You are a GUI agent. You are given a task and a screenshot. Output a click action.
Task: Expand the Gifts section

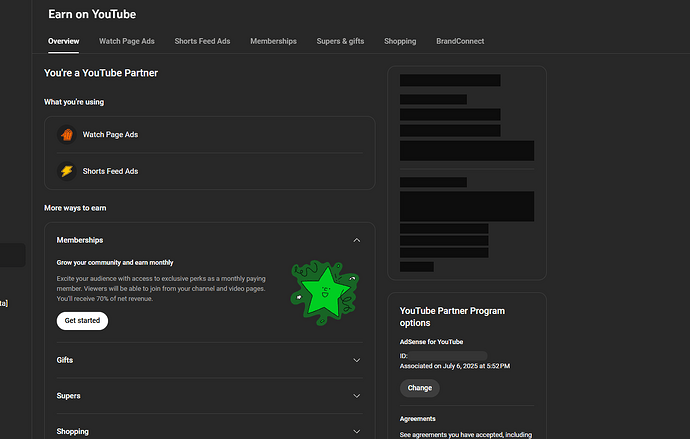click(x=357, y=360)
